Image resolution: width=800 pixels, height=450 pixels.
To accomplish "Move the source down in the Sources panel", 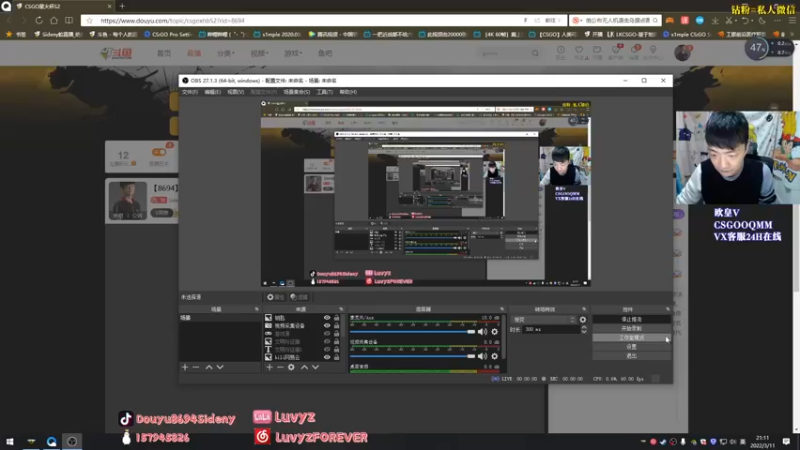I will (x=315, y=367).
